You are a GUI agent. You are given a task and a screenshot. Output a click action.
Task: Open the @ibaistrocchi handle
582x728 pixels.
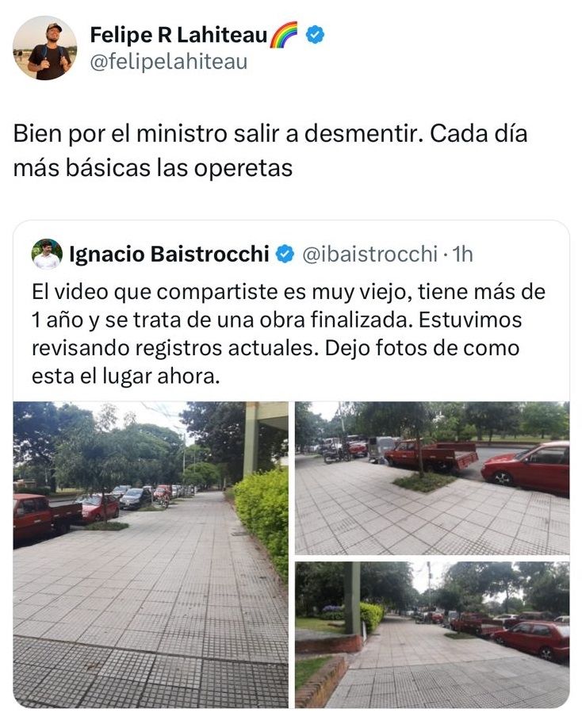(370, 254)
